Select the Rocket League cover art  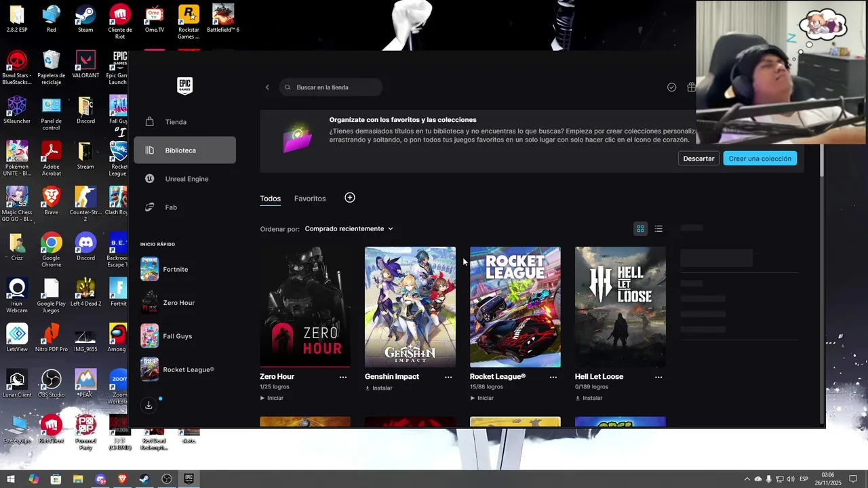click(515, 307)
